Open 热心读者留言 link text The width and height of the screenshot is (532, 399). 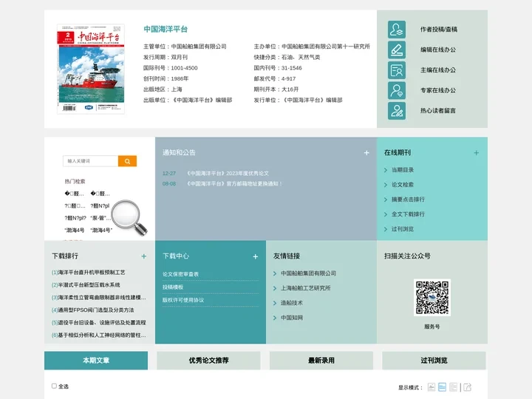click(438, 111)
